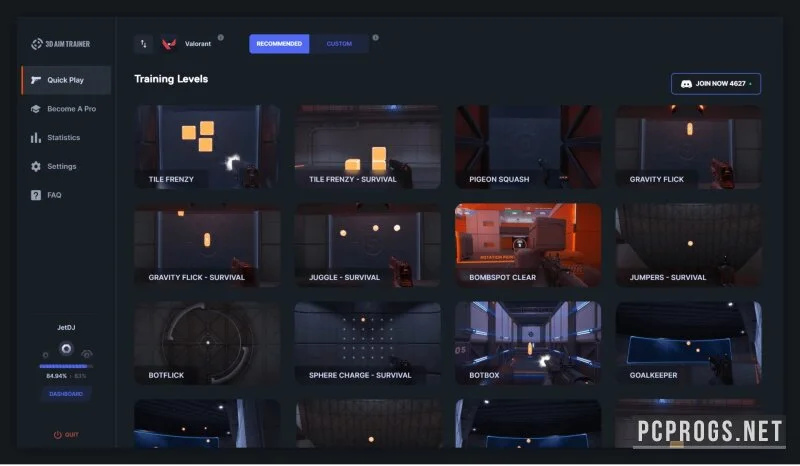Click the Valorant game logo icon

tap(169, 44)
